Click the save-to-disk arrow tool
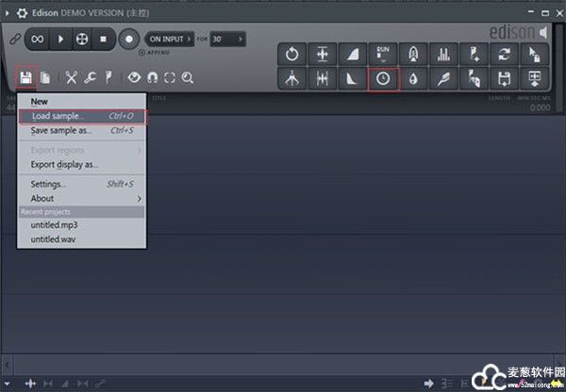Image resolution: width=566 pixels, height=392 pixels. [505, 78]
